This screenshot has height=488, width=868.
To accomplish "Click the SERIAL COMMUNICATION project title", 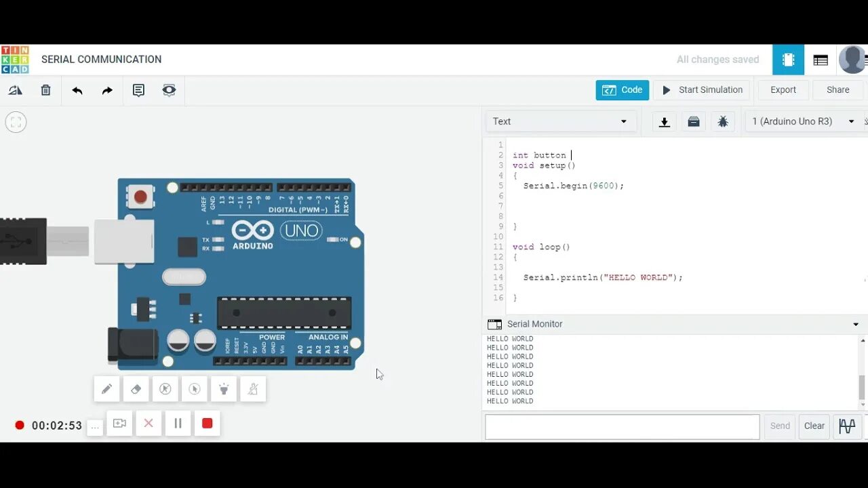I will tap(102, 60).
